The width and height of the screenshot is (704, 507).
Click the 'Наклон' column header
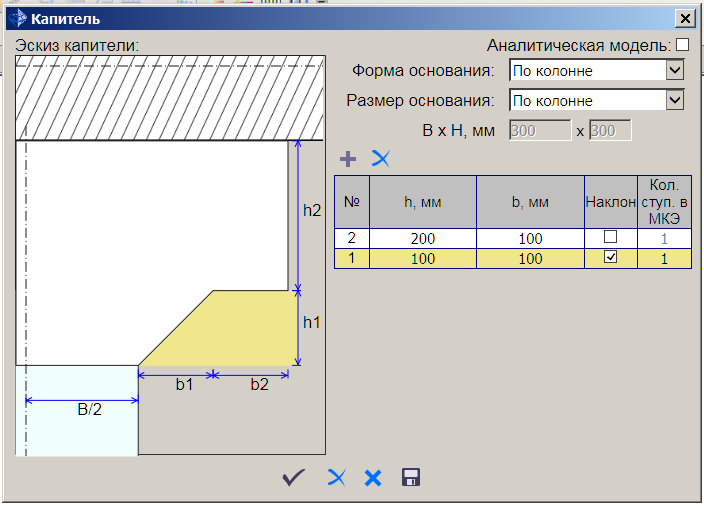pos(611,202)
